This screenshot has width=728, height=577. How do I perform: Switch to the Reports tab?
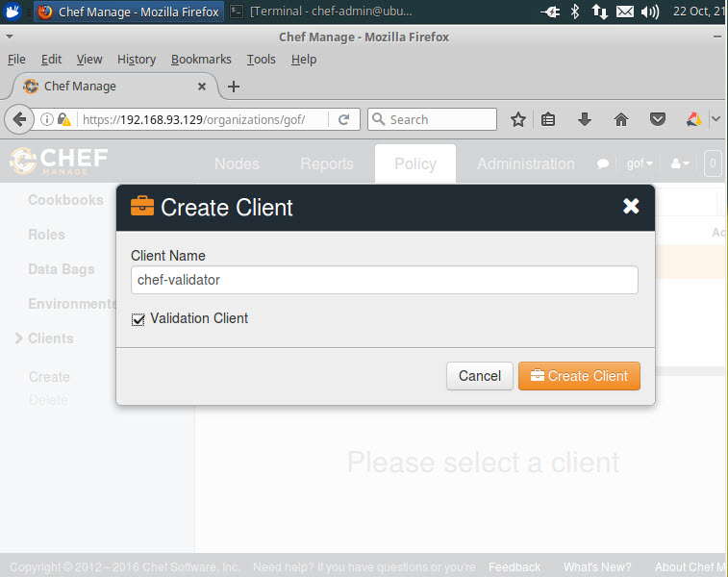coord(327,163)
